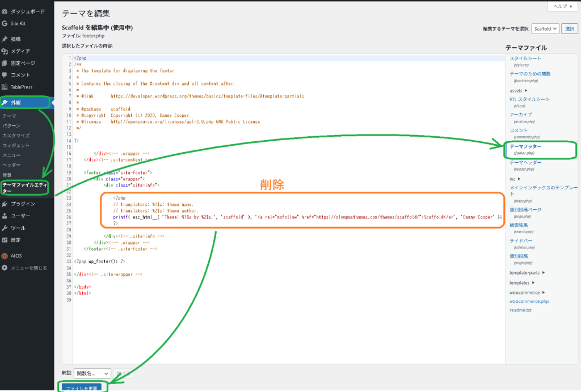581x392 pixels.
Task: Open Customize under Appearance menu
Action: 16,136
